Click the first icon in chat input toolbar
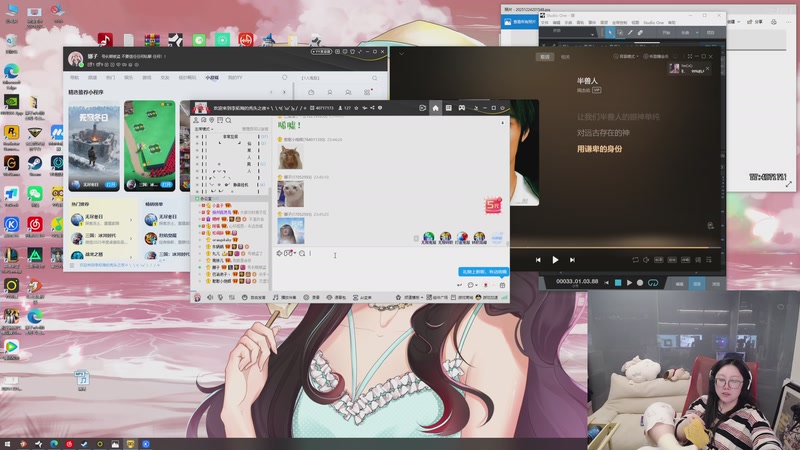The image size is (800, 450). 279,253
